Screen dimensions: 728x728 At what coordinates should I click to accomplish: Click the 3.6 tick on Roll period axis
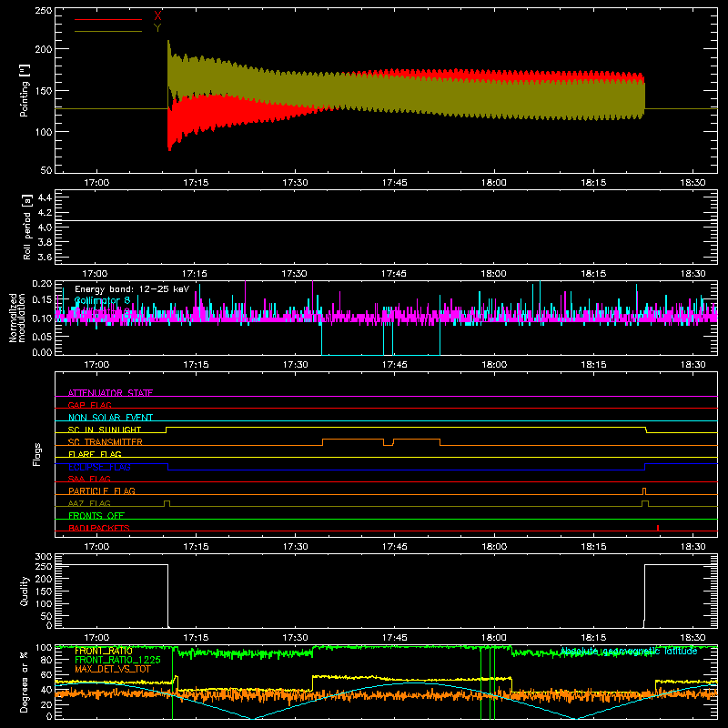pyautogui.click(x=45, y=257)
